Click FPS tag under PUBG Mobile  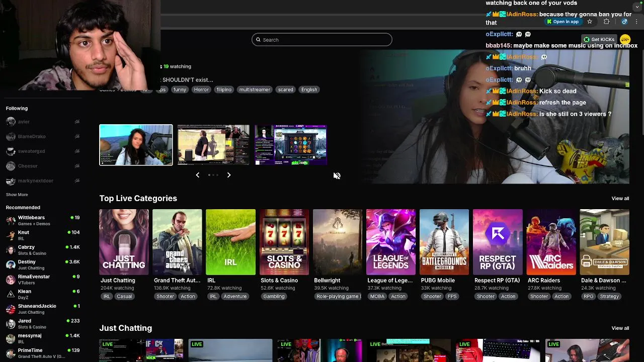pos(452,297)
